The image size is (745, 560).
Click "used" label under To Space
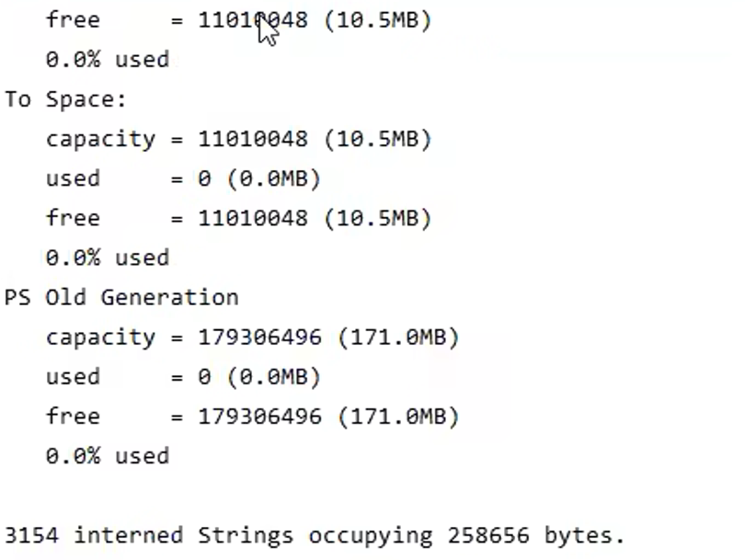point(73,178)
